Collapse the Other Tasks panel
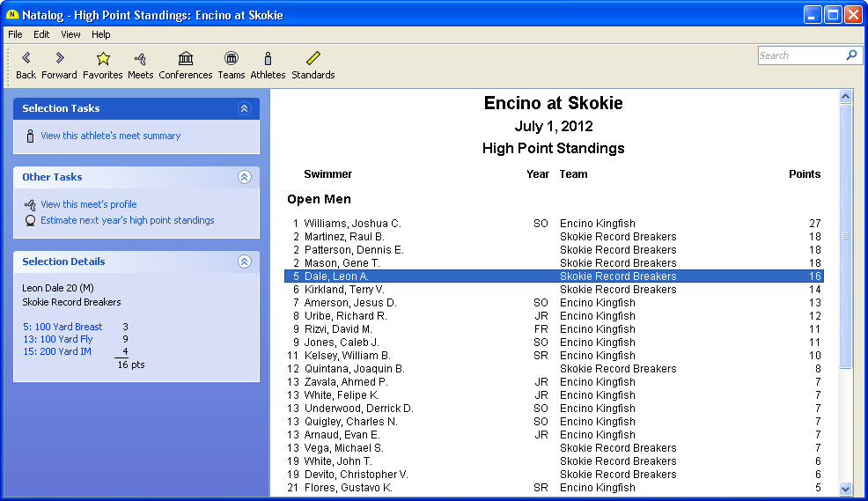This screenshot has height=501, width=868. [x=245, y=177]
